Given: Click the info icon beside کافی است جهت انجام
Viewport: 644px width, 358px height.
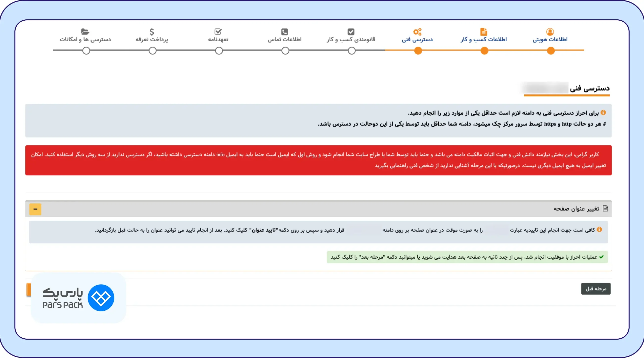Looking at the screenshot, I should tap(599, 229).
